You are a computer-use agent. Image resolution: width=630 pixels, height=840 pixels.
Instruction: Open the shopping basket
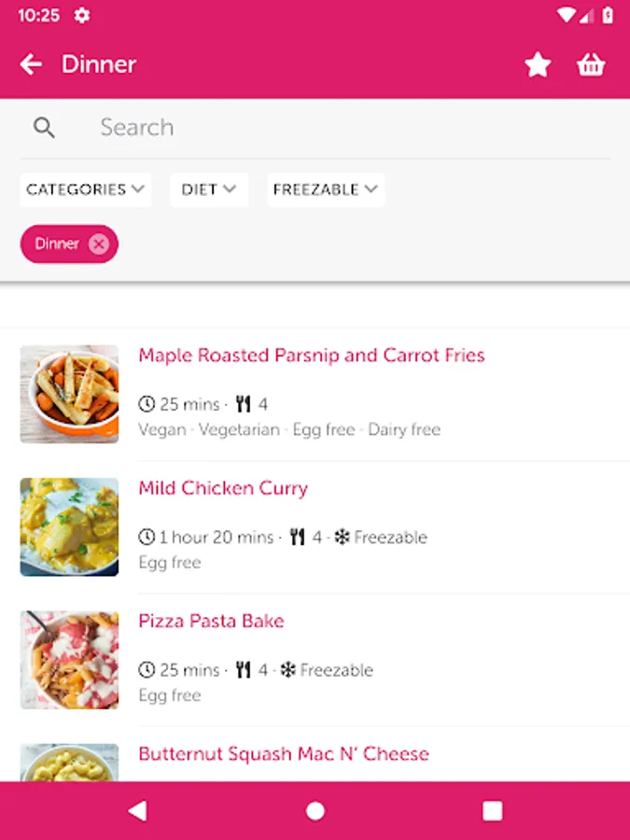point(591,64)
